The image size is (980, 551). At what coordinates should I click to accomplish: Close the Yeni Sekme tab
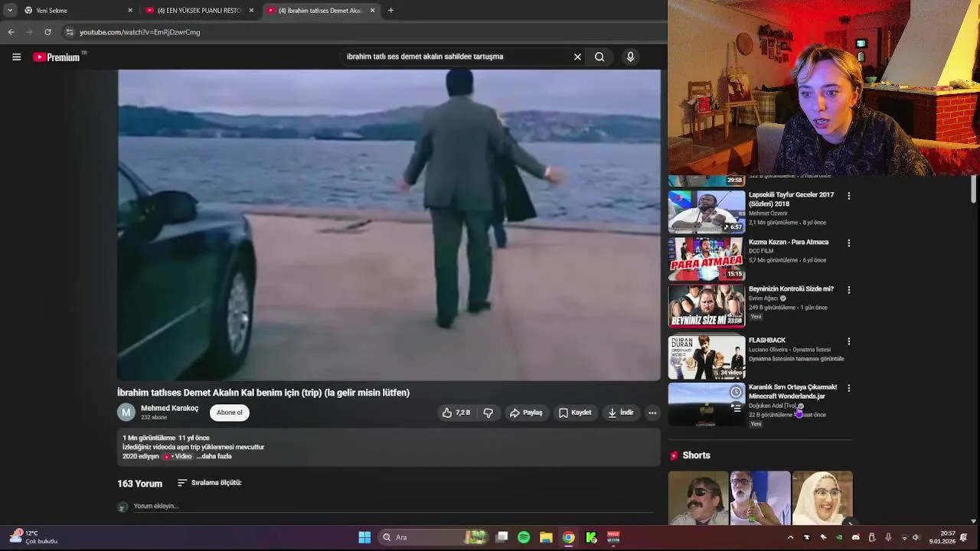(x=130, y=11)
